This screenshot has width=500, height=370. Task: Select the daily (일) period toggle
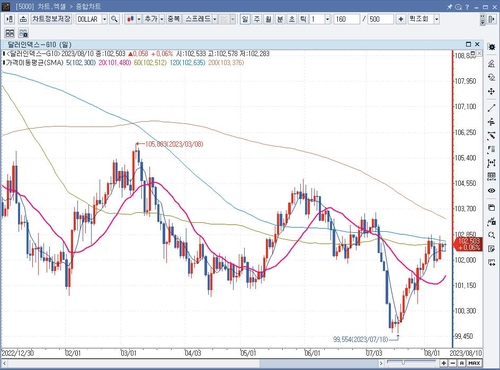[x=245, y=19]
